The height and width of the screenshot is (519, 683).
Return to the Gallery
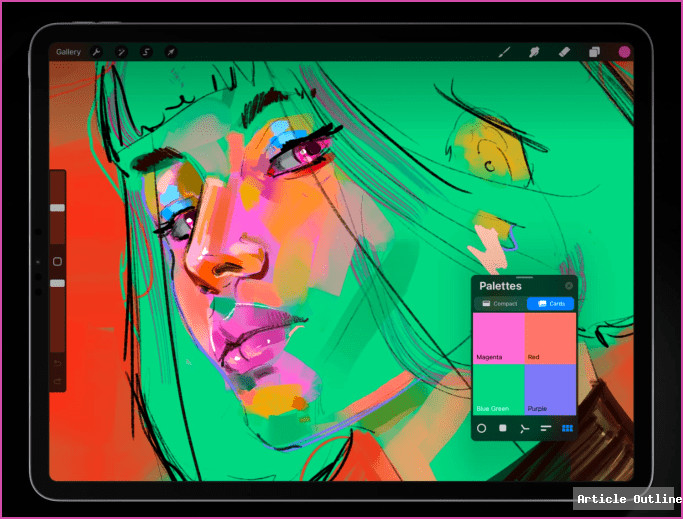click(x=69, y=52)
